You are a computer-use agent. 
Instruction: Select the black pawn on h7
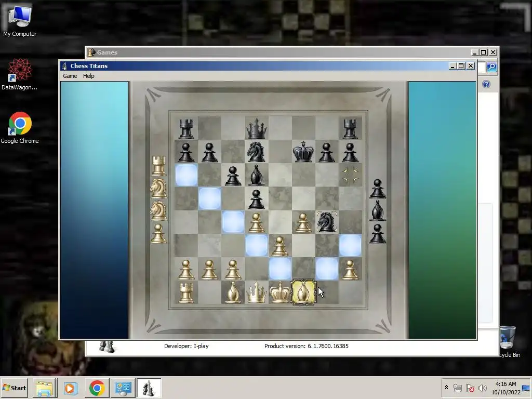[x=350, y=152]
